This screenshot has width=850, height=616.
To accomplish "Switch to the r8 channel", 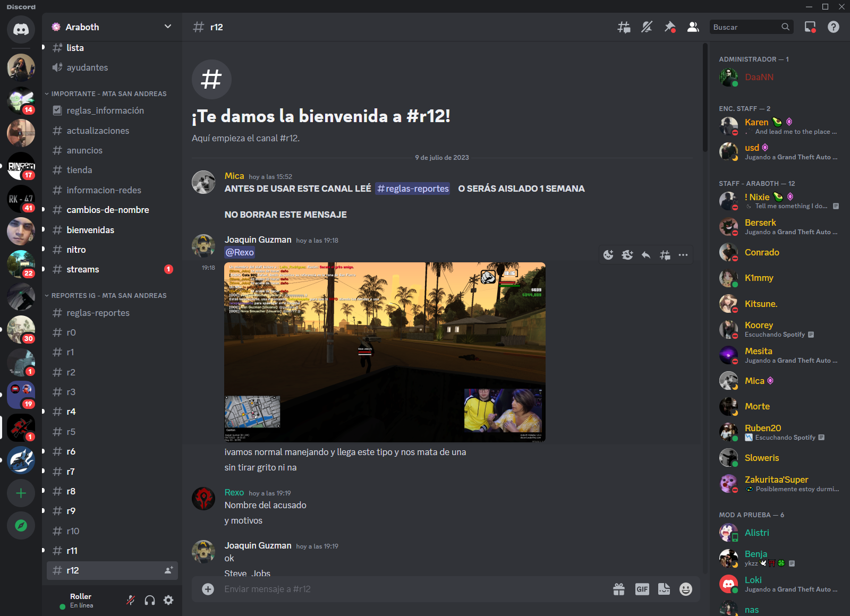I will (112, 491).
